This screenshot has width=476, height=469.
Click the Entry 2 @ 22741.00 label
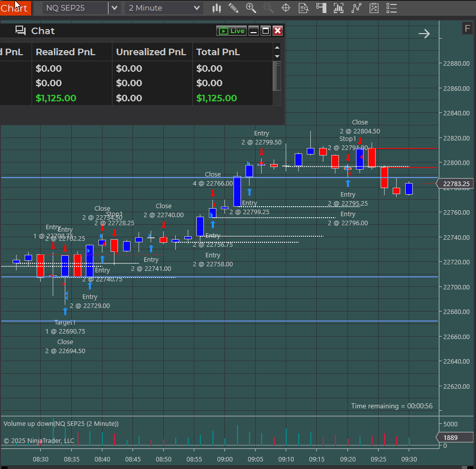click(x=151, y=264)
